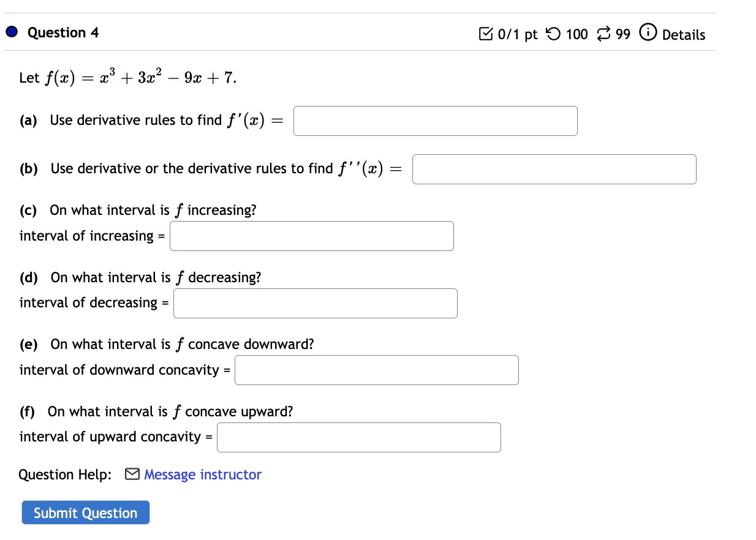Click the f(x) function definition
This screenshot has width=756, height=540.
click(140, 77)
